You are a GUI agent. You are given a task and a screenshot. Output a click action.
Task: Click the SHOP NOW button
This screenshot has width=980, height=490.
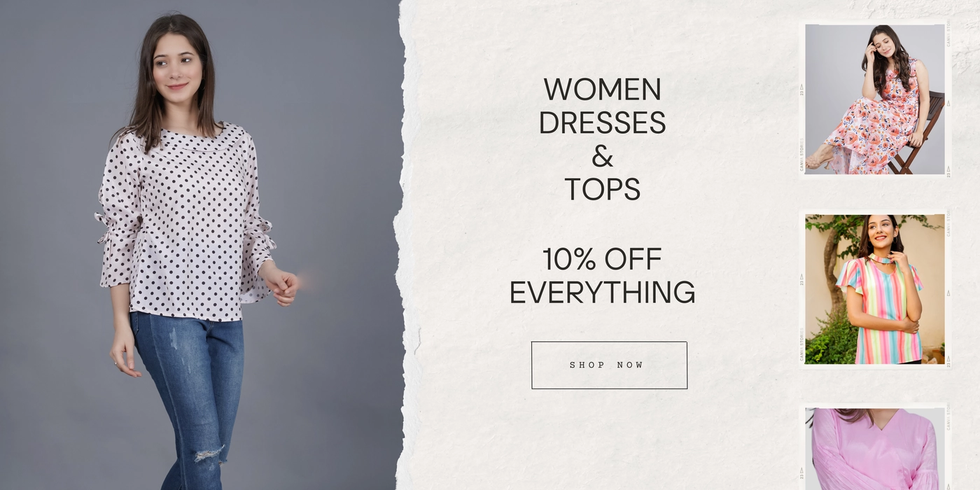pyautogui.click(x=609, y=365)
